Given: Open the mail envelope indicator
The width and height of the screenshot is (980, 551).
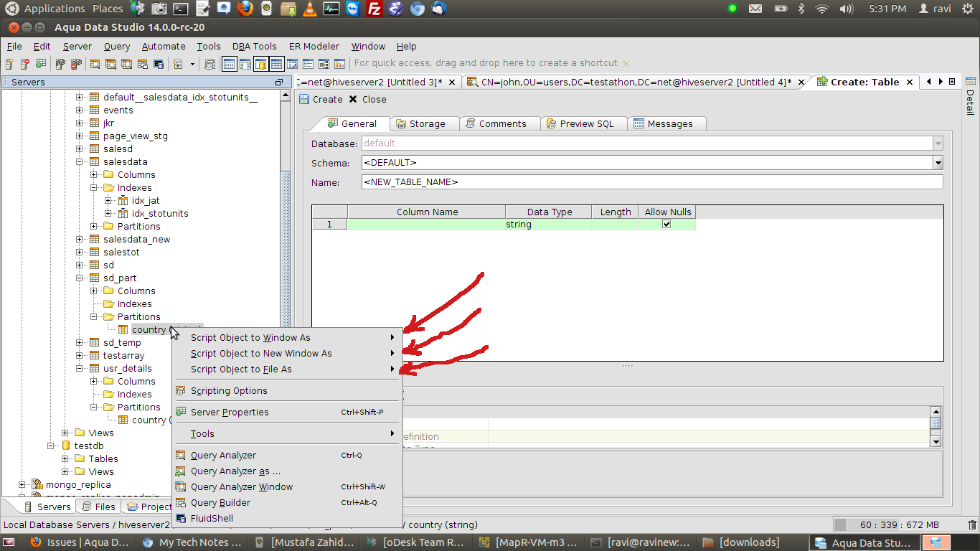Looking at the screenshot, I should pyautogui.click(x=755, y=9).
